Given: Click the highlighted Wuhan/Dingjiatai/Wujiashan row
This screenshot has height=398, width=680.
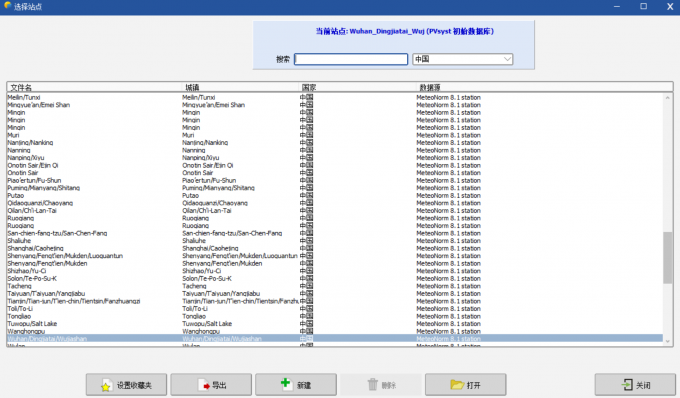Looking at the screenshot, I should coord(335,339).
